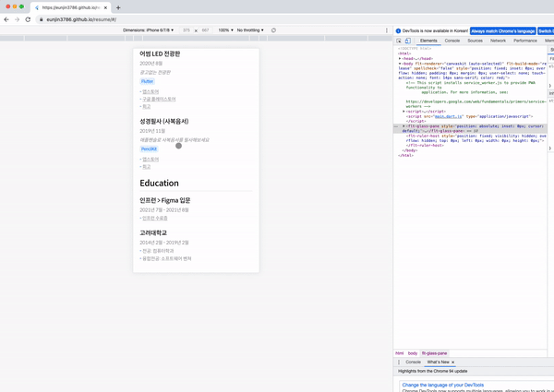554x392 pixels.
Task: Open device toolbar three-dot more options
Action: [x=387, y=30]
